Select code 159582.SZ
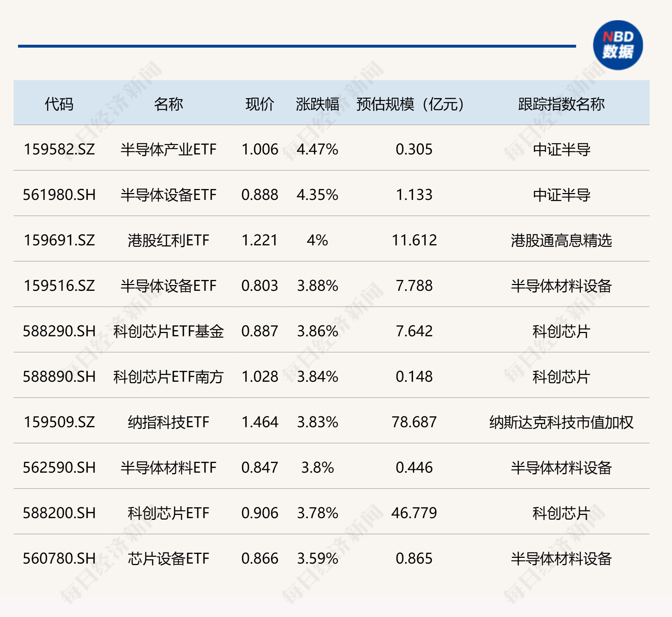 coord(59,149)
